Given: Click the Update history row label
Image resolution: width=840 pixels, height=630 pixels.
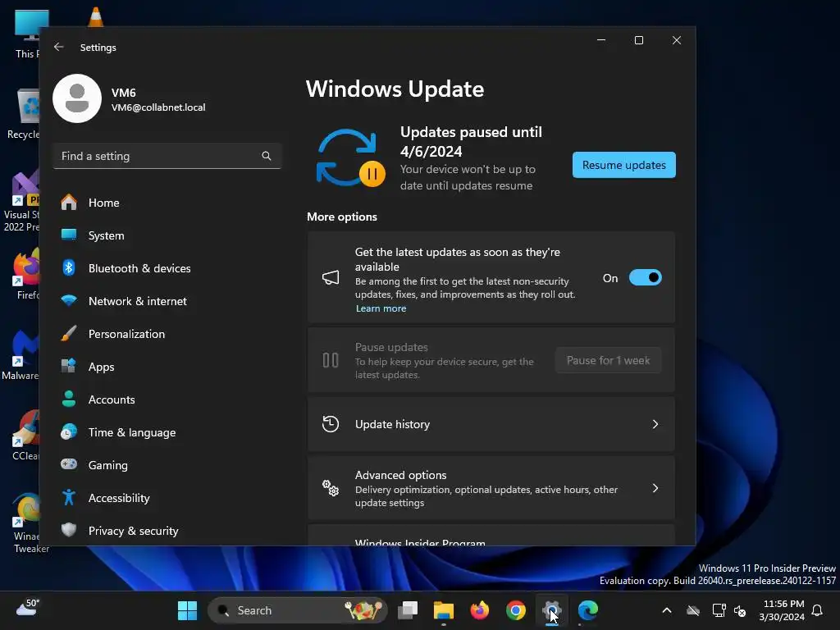Looking at the screenshot, I should (x=392, y=424).
